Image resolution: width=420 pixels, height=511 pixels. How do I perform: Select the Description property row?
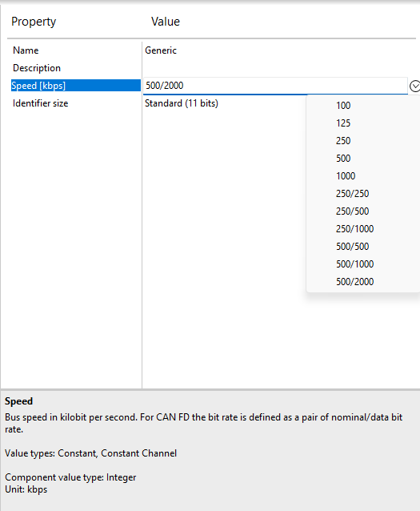tap(76, 68)
